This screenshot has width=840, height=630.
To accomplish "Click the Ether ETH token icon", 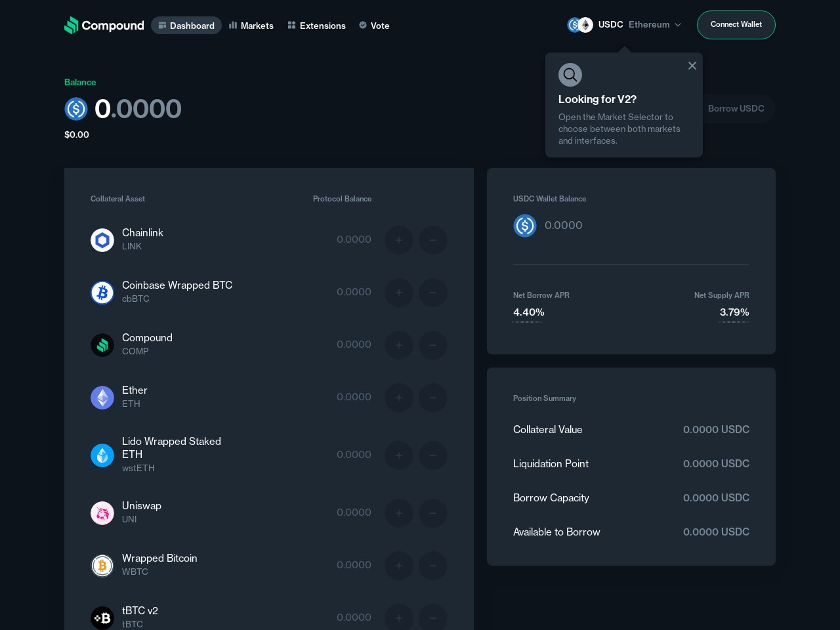I will (x=102, y=398).
